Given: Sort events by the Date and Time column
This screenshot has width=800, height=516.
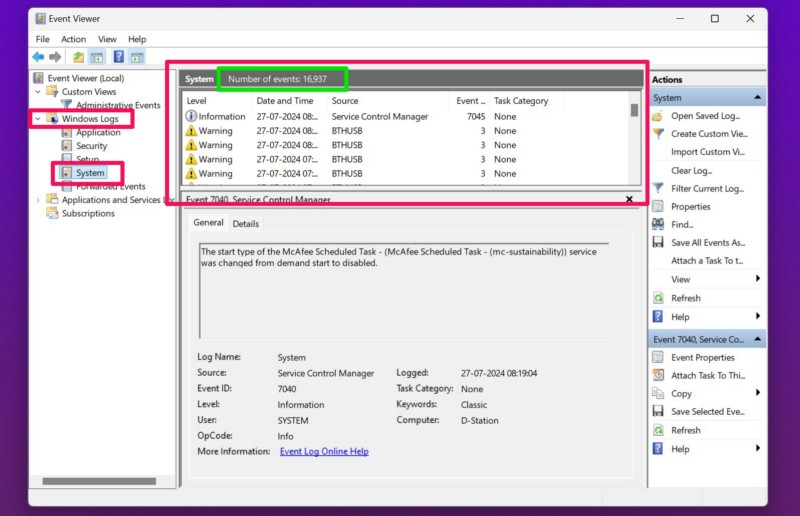Looking at the screenshot, I should click(x=285, y=101).
